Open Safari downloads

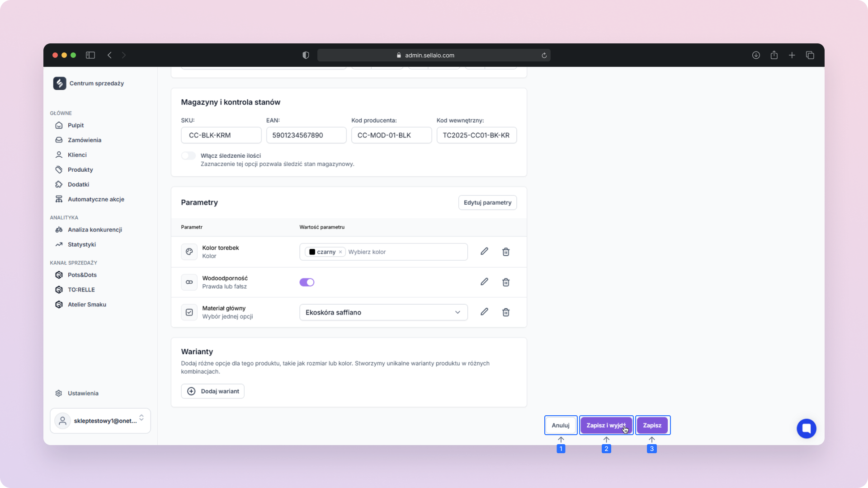(x=756, y=55)
